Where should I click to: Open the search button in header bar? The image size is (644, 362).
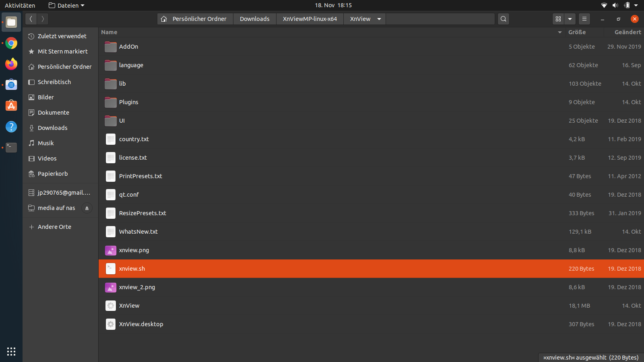504,19
